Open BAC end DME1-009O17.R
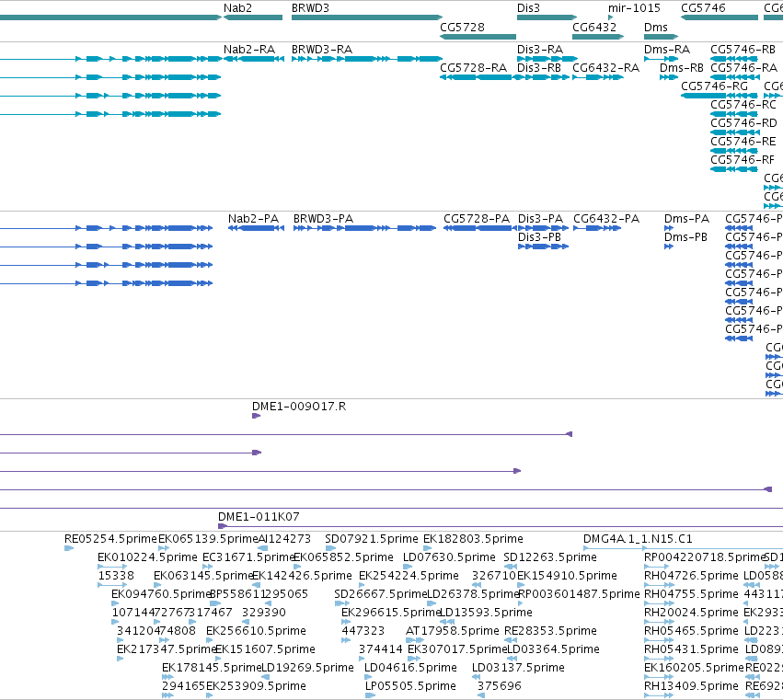The height and width of the screenshot is (700, 783). point(256,416)
